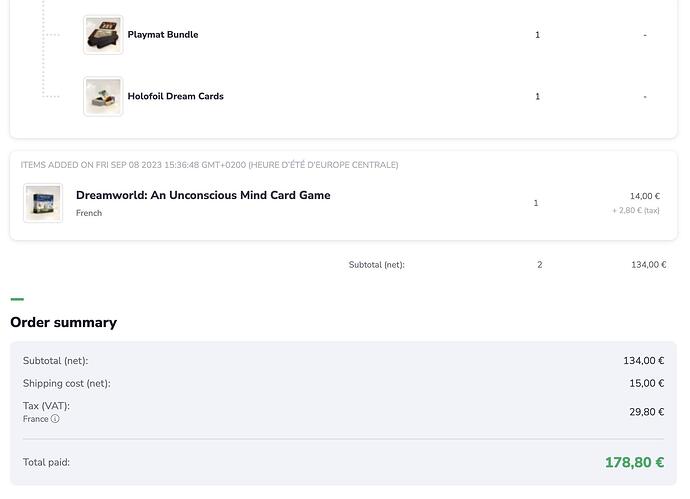The image size is (690, 499).
Task: Click the 14,00 € Dreamworld price
Action: [x=644, y=196]
